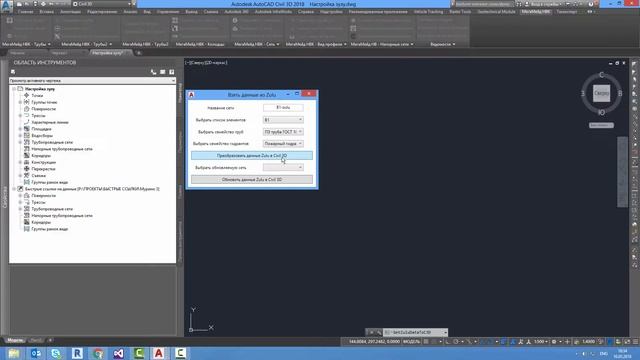This screenshot has height=360, width=640.
Task: Expand the Группы точек node
Action: coord(20,102)
